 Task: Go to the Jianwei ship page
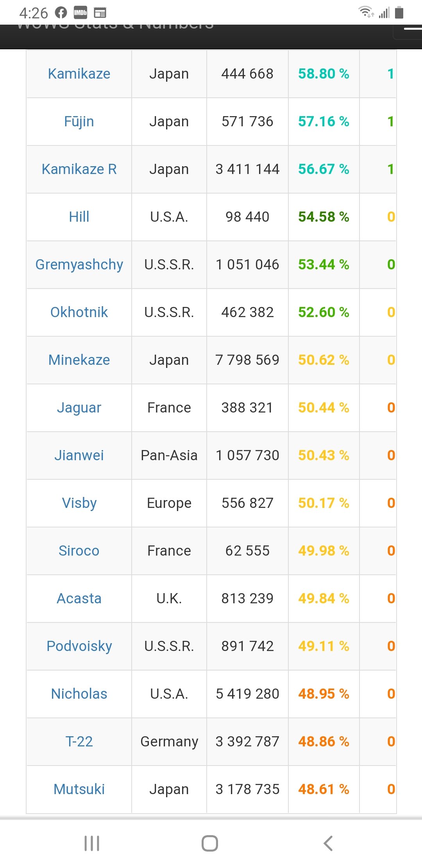point(79,456)
